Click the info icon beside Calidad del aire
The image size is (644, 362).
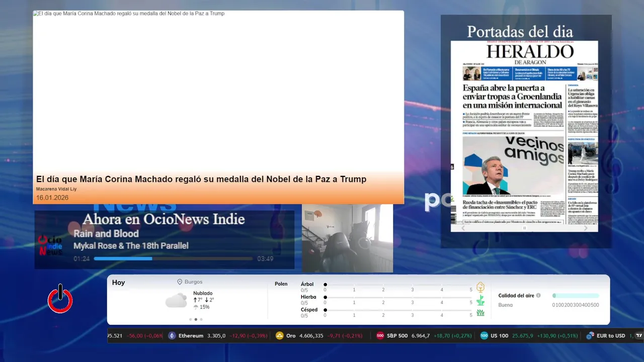click(x=538, y=296)
